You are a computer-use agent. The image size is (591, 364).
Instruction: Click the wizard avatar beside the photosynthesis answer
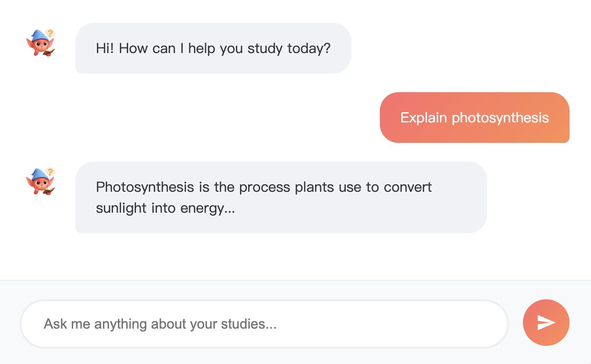point(41,182)
